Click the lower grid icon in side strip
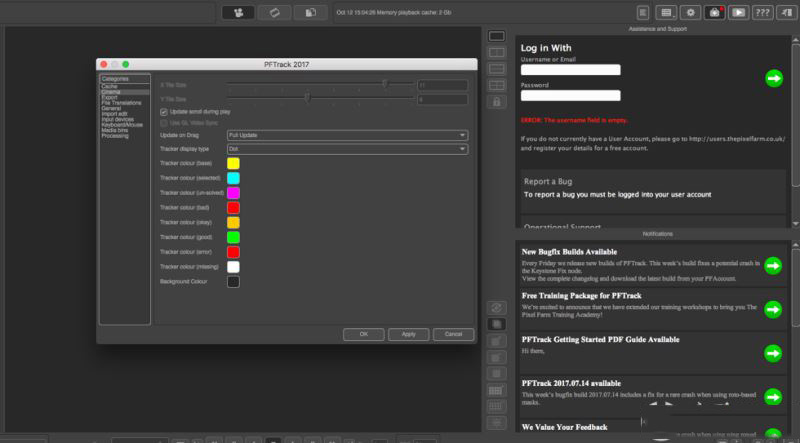This screenshot has height=443, width=800. click(496, 407)
